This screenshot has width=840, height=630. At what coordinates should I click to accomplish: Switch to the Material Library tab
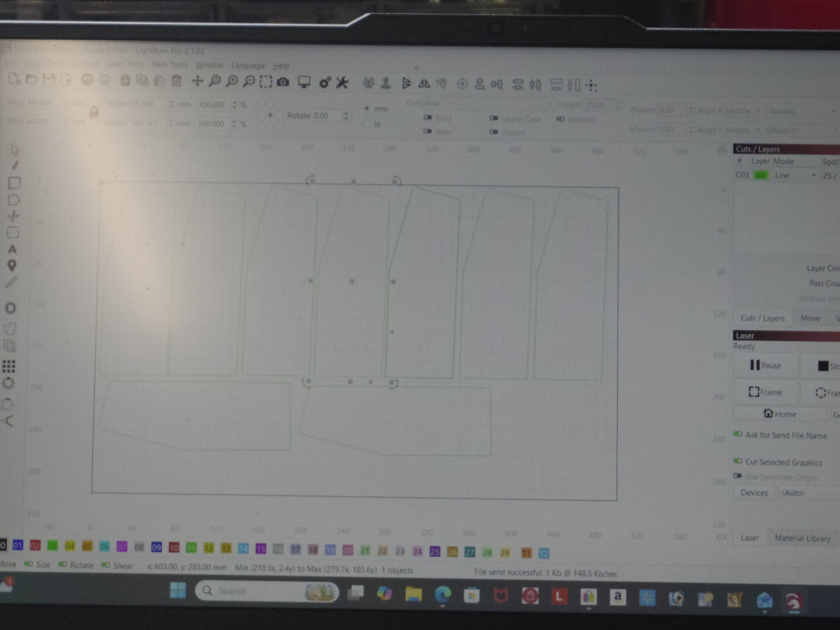click(x=802, y=538)
